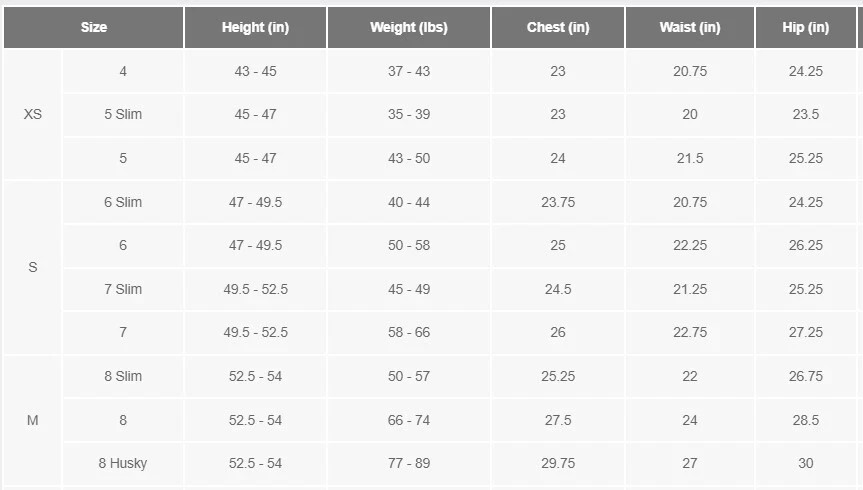Select the 22.75 waist value
The image size is (863, 490).
[690, 332]
